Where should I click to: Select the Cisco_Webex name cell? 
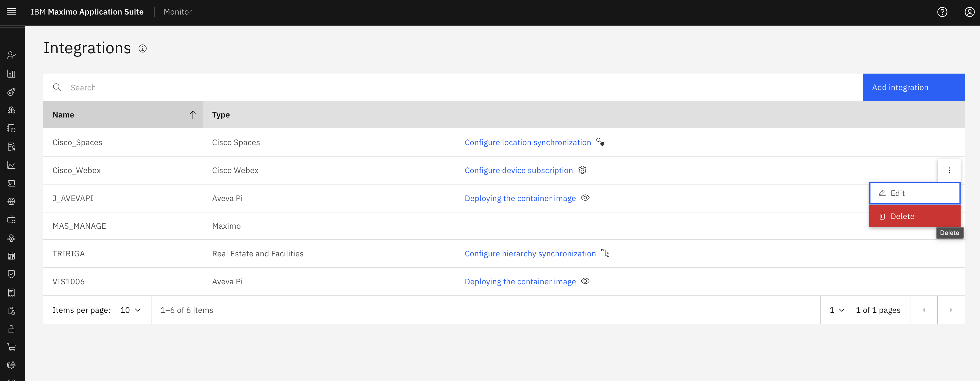76,171
